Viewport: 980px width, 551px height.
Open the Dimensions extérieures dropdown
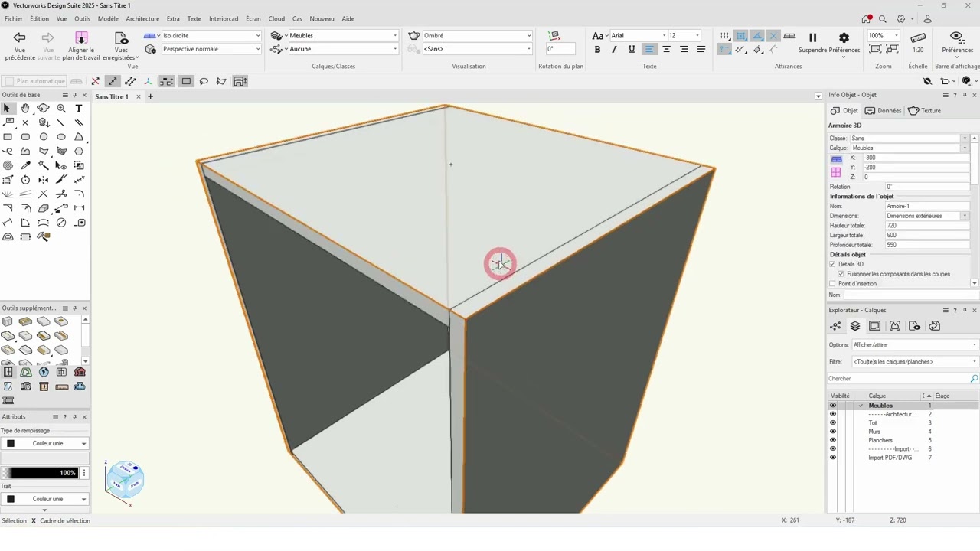(926, 216)
